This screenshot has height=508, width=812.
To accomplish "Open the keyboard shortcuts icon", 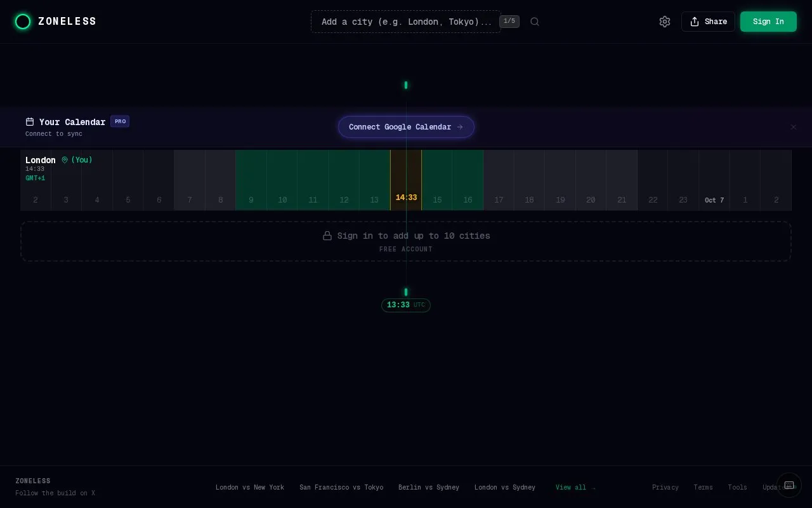I will pos(789,485).
